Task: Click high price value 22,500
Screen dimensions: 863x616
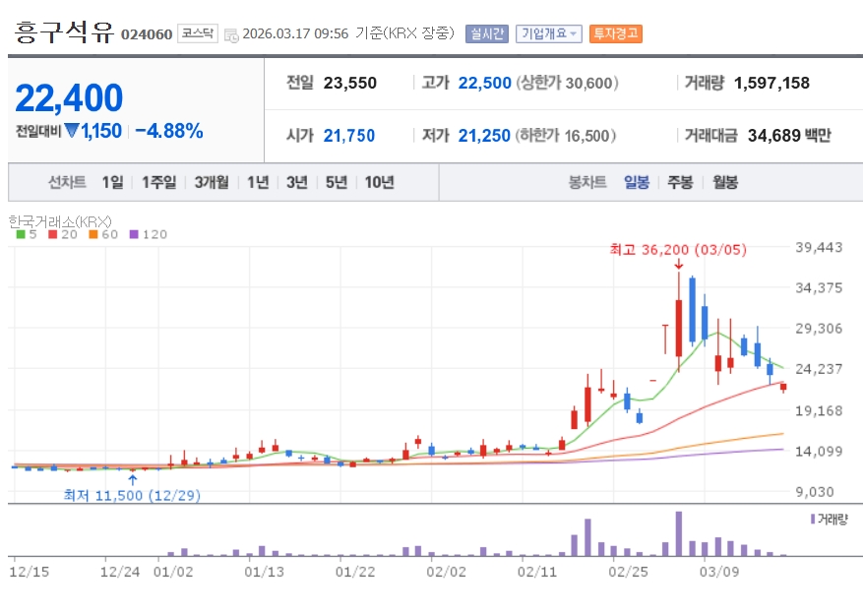Action: pyautogui.click(x=485, y=83)
